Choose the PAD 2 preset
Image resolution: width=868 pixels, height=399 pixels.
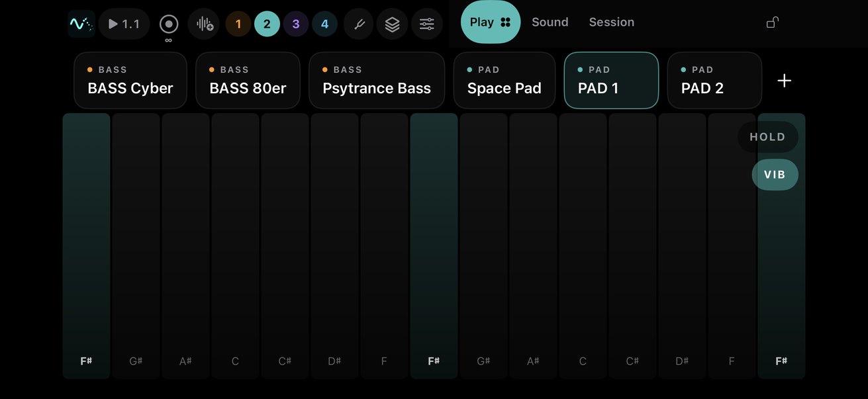click(x=714, y=80)
